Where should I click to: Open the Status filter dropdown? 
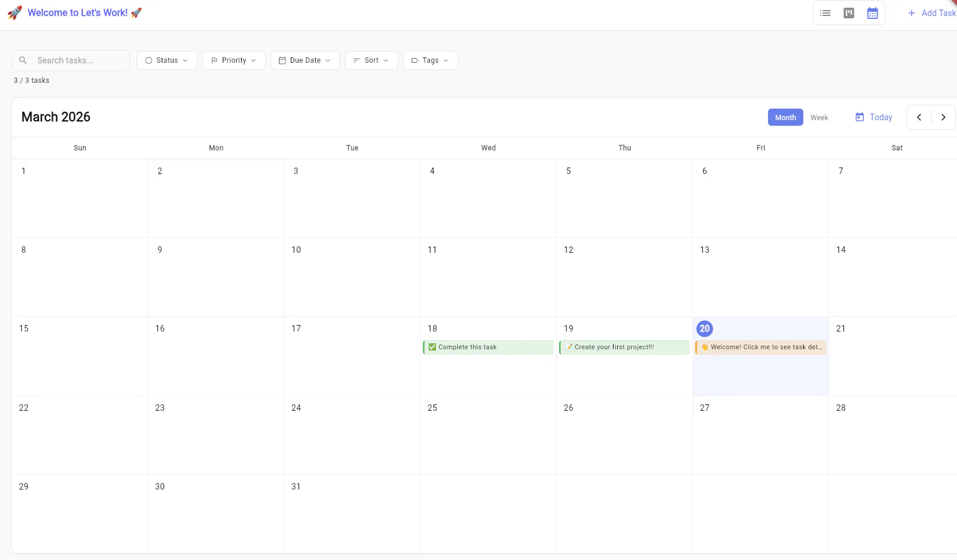[167, 60]
